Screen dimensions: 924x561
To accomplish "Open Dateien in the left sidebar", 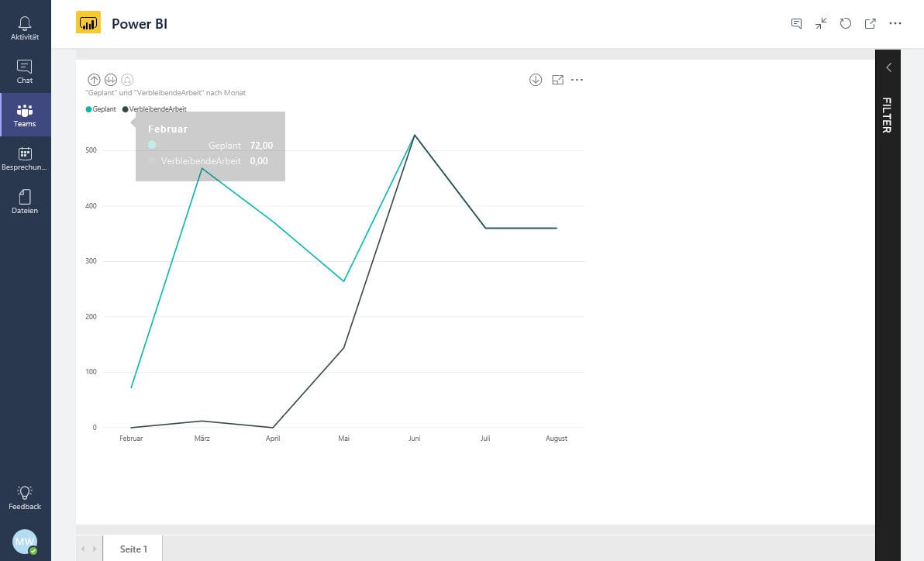I will (x=25, y=201).
